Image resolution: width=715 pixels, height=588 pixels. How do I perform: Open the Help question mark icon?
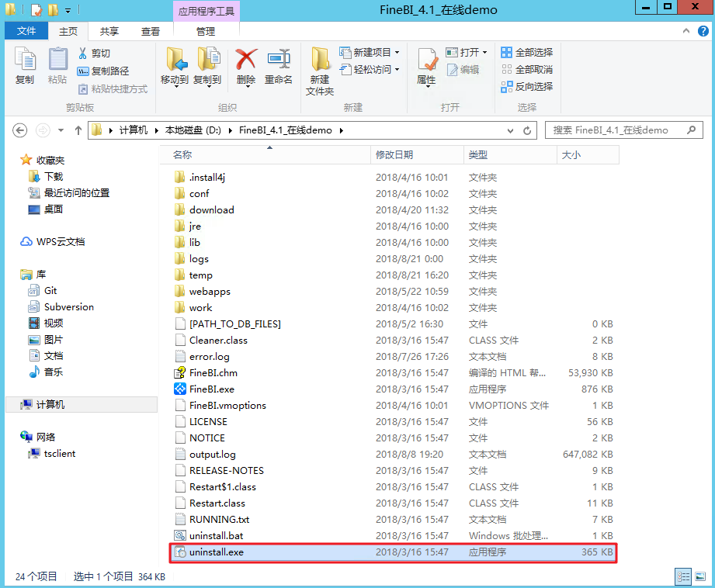pos(703,31)
